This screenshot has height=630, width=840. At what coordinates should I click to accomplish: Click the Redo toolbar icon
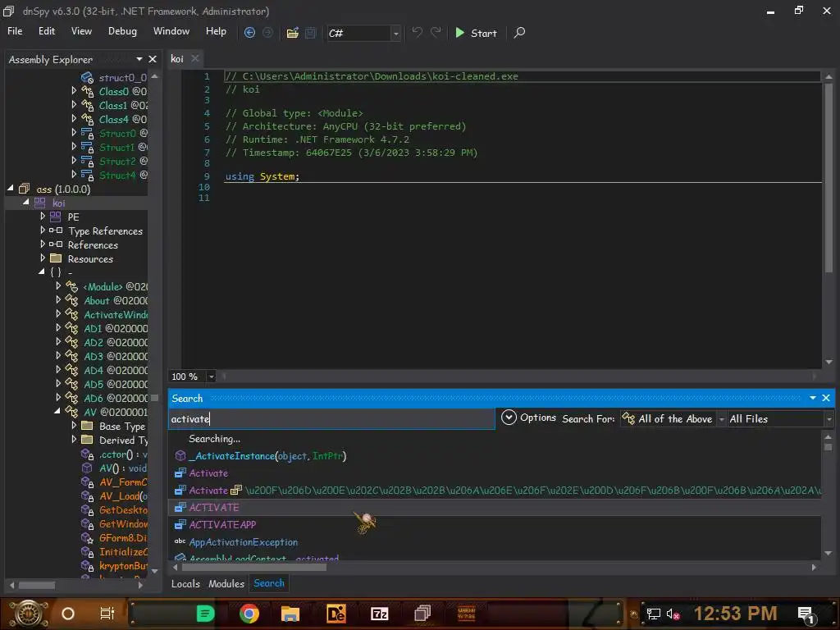436,33
